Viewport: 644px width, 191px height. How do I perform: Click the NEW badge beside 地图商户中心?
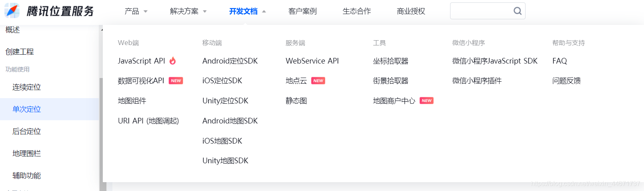click(426, 101)
